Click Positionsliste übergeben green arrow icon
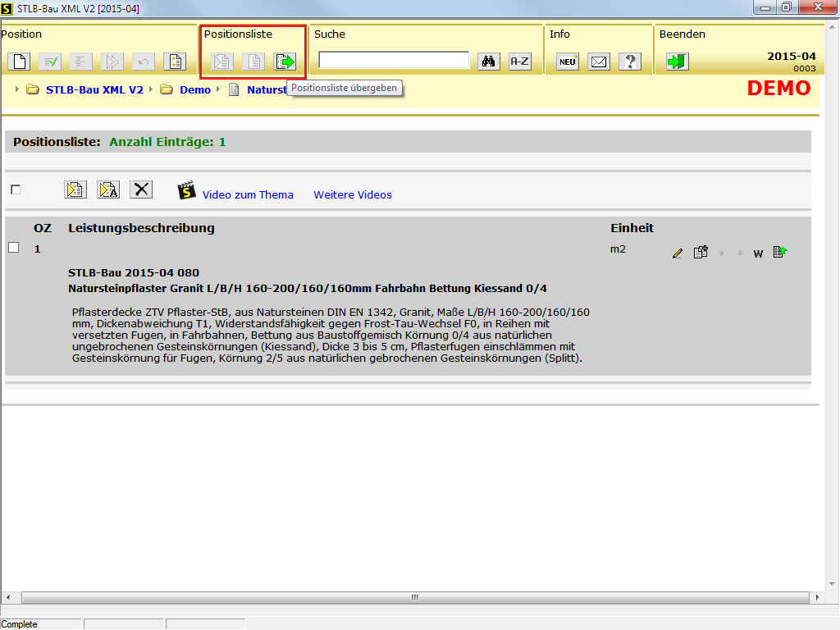 click(x=285, y=62)
